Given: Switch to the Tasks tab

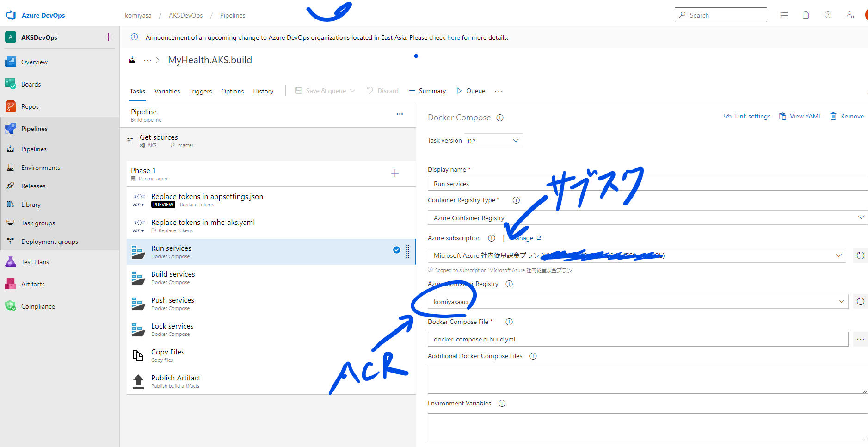Looking at the screenshot, I should click(x=137, y=91).
